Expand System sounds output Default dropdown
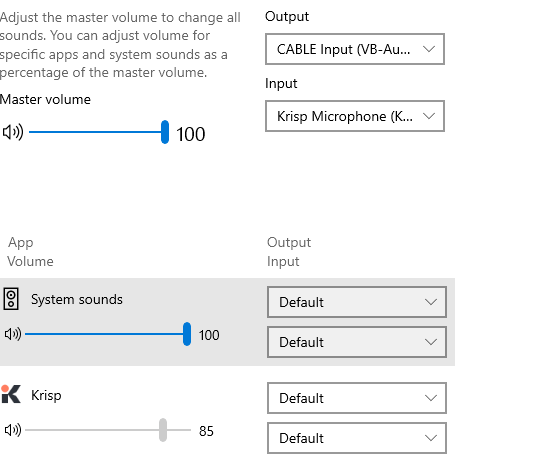540x467 pixels. (x=357, y=302)
